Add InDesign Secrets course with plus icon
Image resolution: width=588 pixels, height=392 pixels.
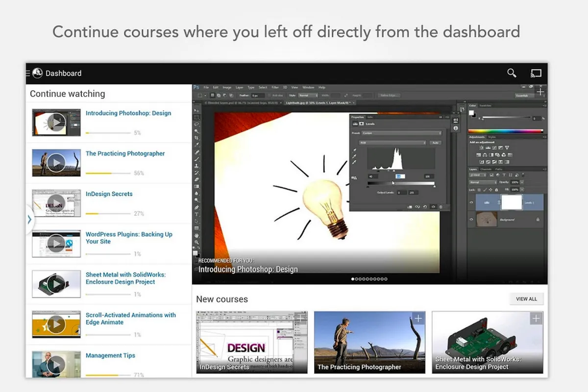click(301, 318)
